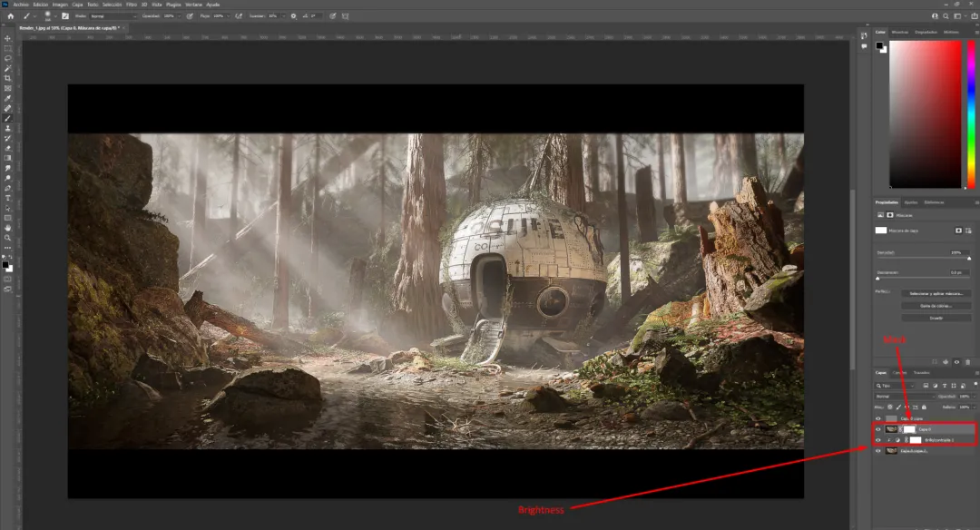
Task: Hide the bottom Capa 0 copia layer
Action: click(878, 451)
